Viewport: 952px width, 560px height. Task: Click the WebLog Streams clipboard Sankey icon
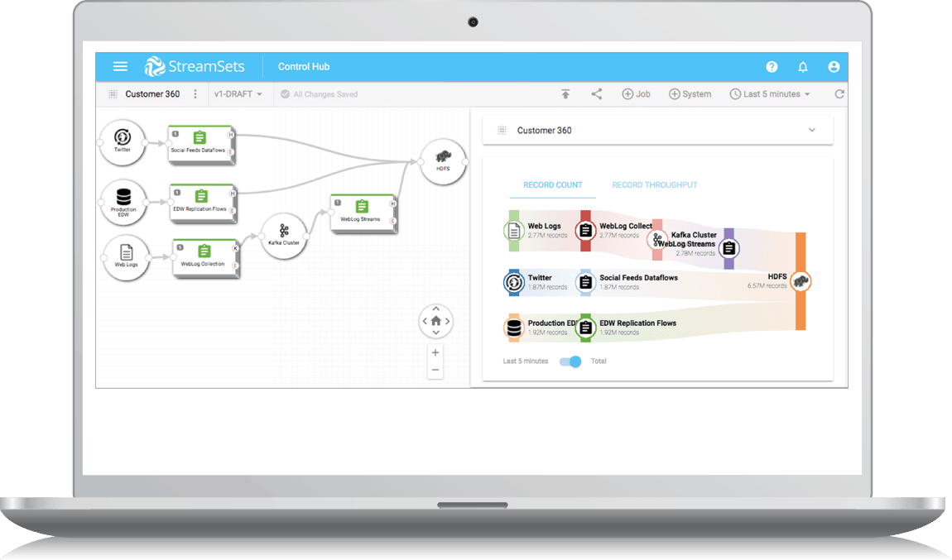(729, 248)
